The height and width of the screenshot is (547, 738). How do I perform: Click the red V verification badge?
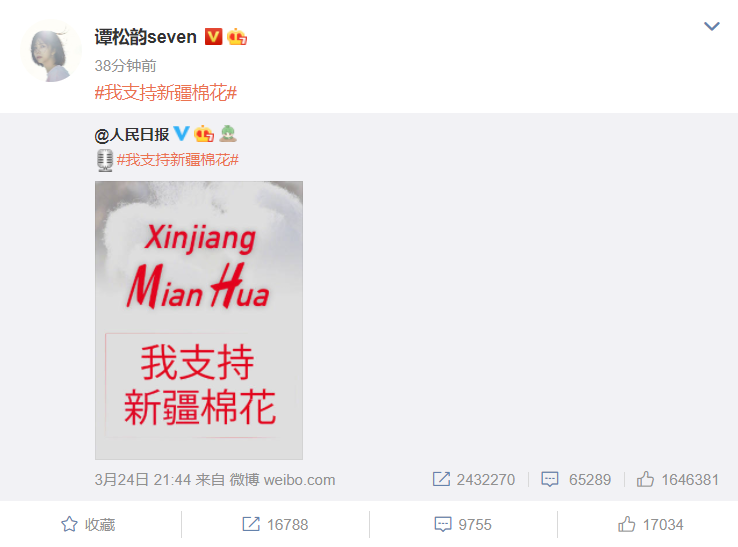[213, 36]
